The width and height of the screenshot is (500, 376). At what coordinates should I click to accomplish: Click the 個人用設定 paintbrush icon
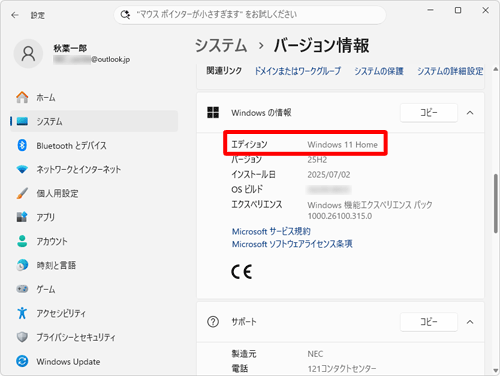22,193
